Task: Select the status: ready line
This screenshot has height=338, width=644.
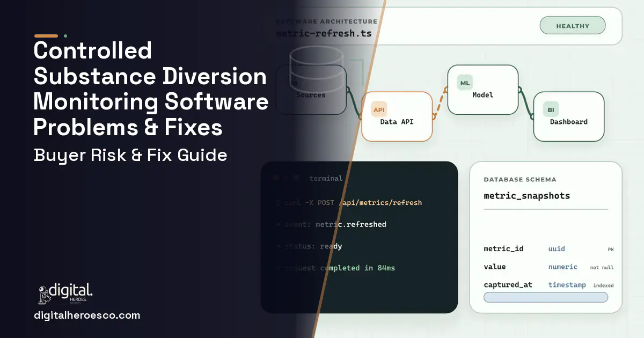Action: pyautogui.click(x=309, y=246)
